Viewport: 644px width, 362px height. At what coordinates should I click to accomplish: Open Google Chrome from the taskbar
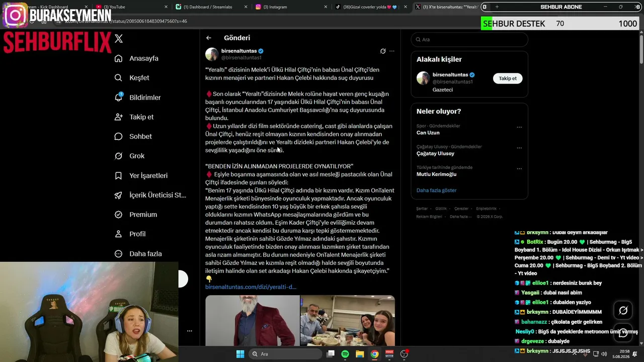point(375,354)
